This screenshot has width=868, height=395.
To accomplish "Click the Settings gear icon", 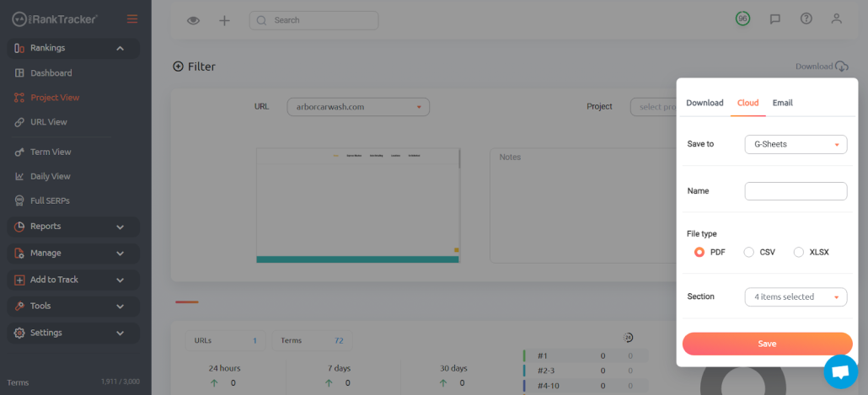I will click(19, 333).
